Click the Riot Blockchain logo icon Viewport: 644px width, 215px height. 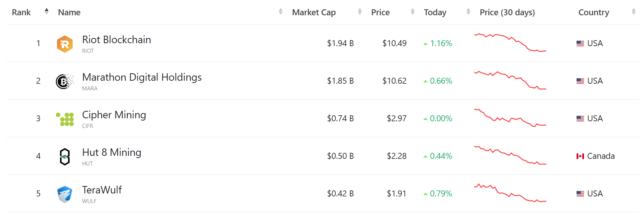pyautogui.click(x=65, y=44)
